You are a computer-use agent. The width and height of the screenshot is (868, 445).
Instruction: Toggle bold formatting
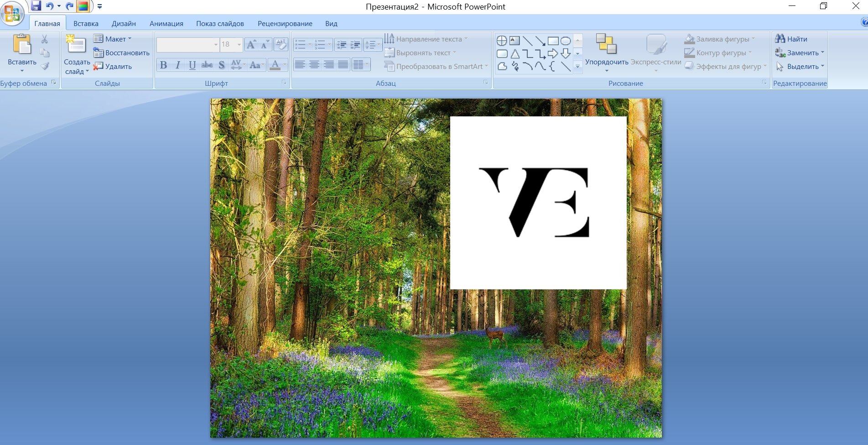click(163, 65)
